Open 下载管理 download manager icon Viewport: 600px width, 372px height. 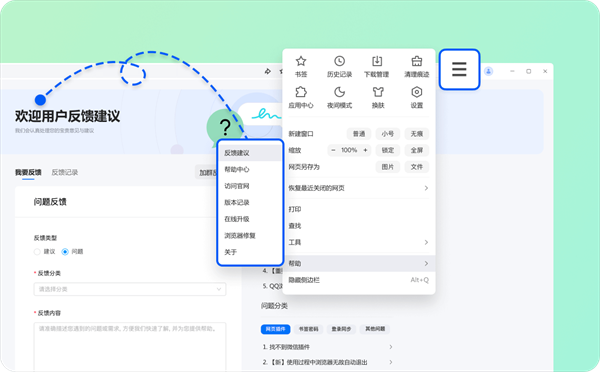[x=377, y=61]
